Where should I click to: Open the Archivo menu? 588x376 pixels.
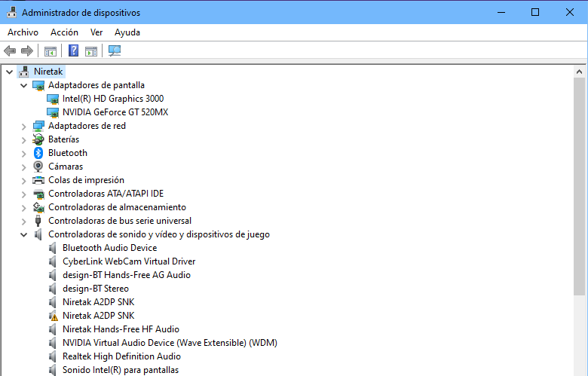23,32
